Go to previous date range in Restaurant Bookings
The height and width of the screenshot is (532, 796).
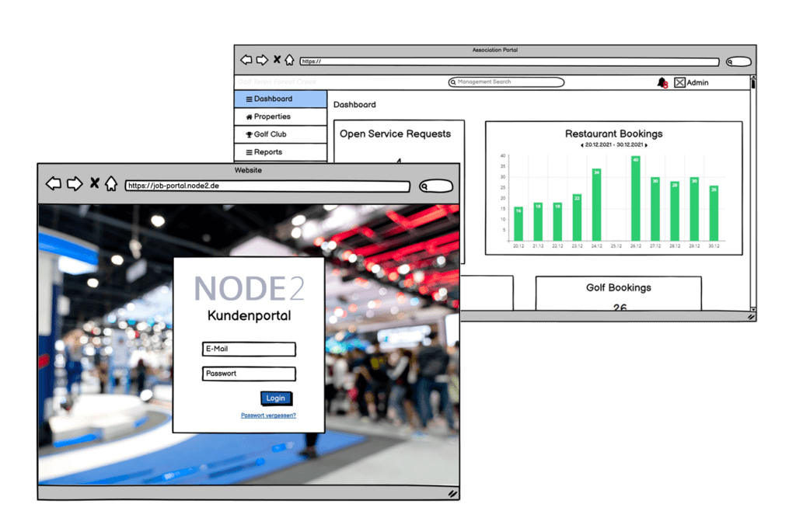tap(581, 145)
